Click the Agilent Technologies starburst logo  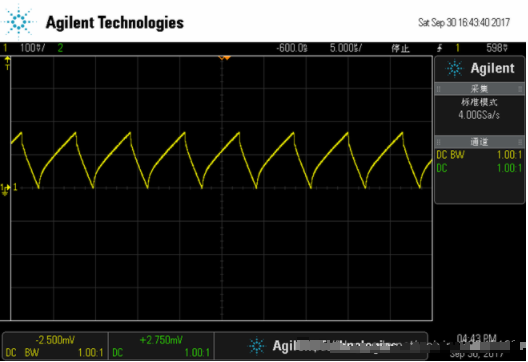(19, 22)
